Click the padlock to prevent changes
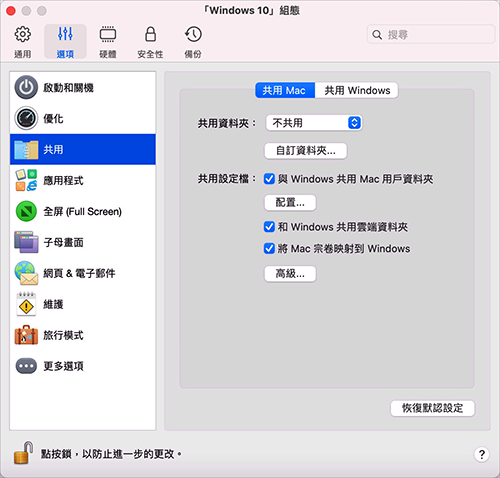 coord(23,453)
